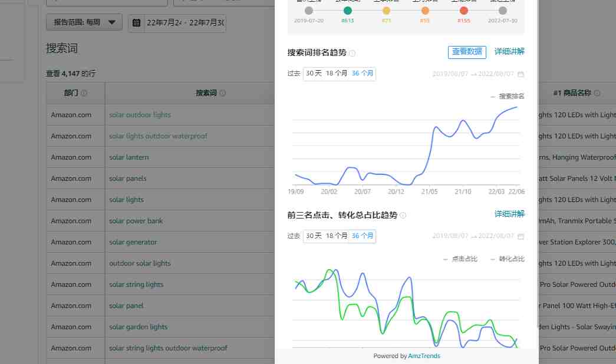The image size is (616, 364).
Task: Open search term solar panel
Action: pyautogui.click(x=126, y=306)
